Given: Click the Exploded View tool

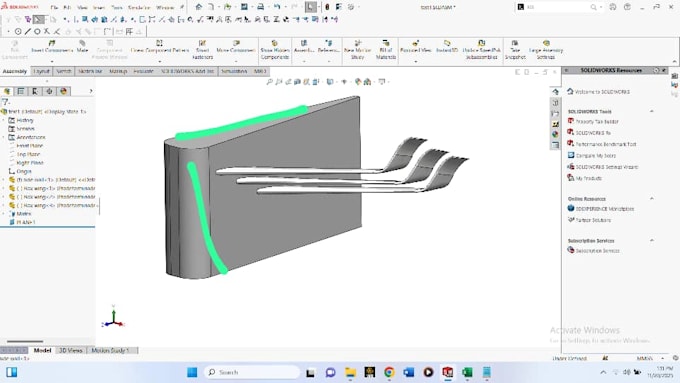Looking at the screenshot, I should coord(415,46).
